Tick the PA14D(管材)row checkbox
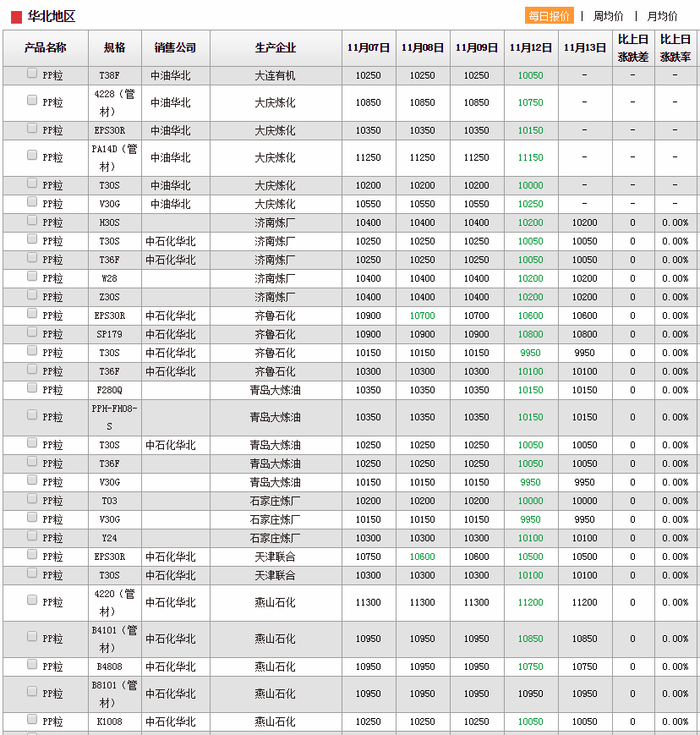The image size is (700, 735). click(x=32, y=155)
